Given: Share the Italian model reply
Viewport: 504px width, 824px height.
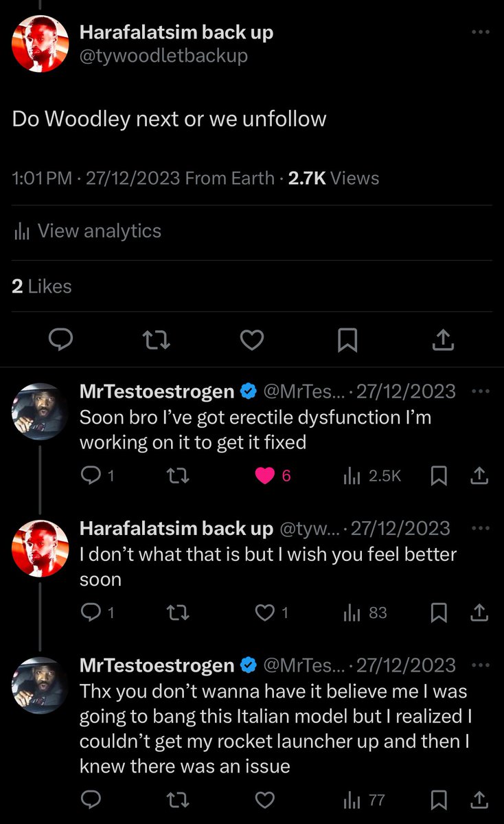Looking at the screenshot, I should click(480, 799).
